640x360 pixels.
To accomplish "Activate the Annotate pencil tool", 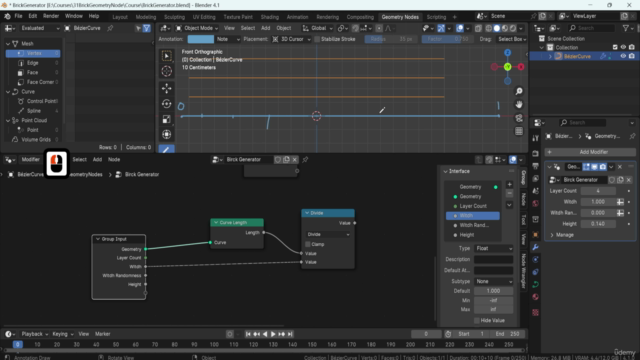I will pyautogui.click(x=167, y=149).
